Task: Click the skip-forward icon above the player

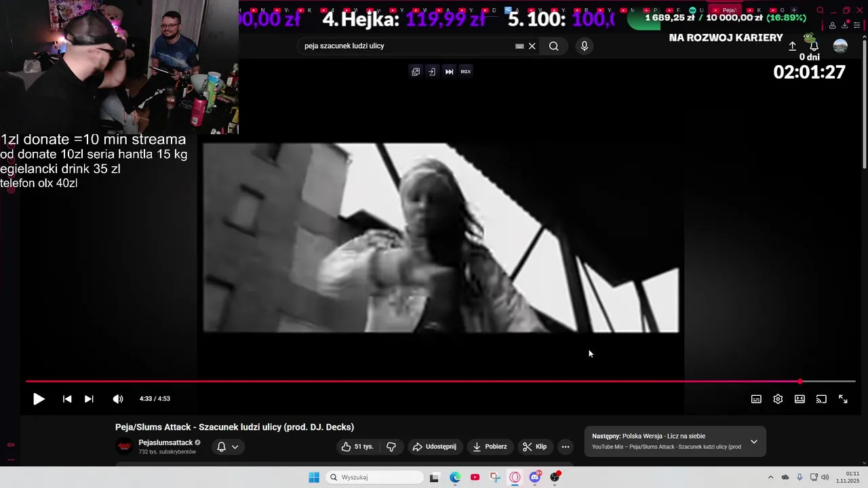Action: [x=449, y=72]
